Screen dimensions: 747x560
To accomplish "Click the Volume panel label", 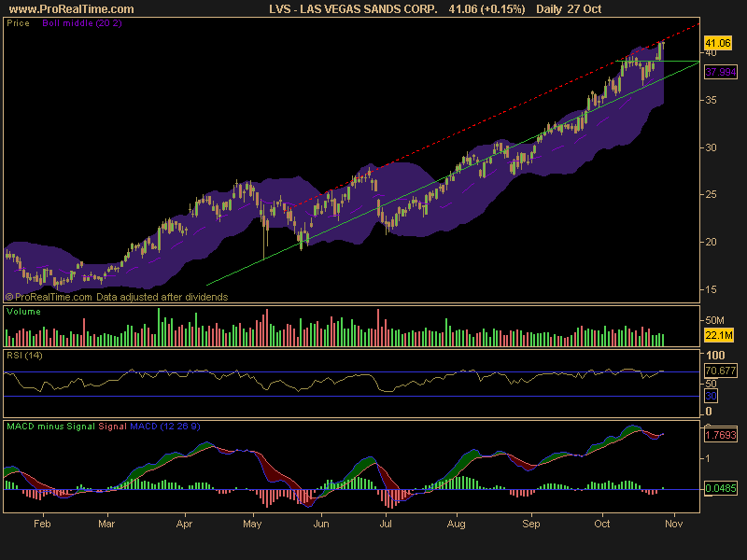I will [21, 309].
